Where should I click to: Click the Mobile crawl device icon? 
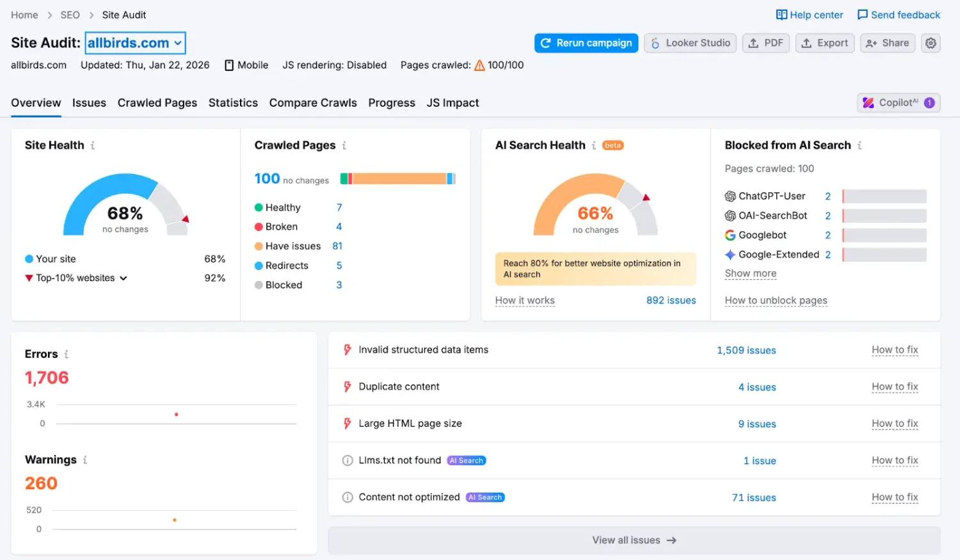tap(228, 65)
